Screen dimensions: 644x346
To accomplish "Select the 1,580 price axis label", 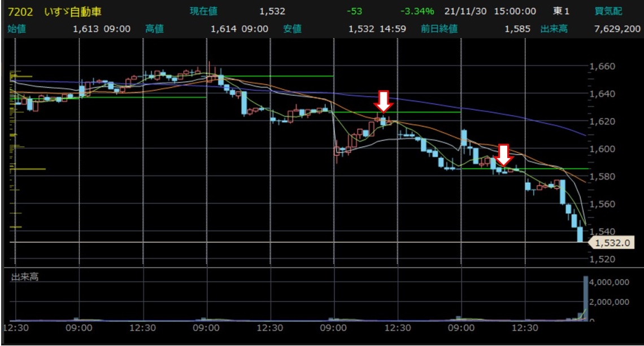I will (x=602, y=176).
